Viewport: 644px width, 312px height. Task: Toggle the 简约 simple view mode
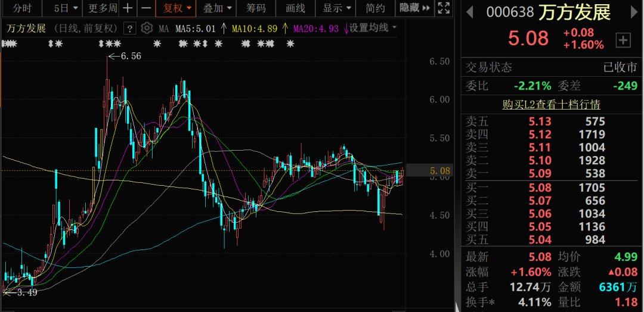click(x=375, y=8)
